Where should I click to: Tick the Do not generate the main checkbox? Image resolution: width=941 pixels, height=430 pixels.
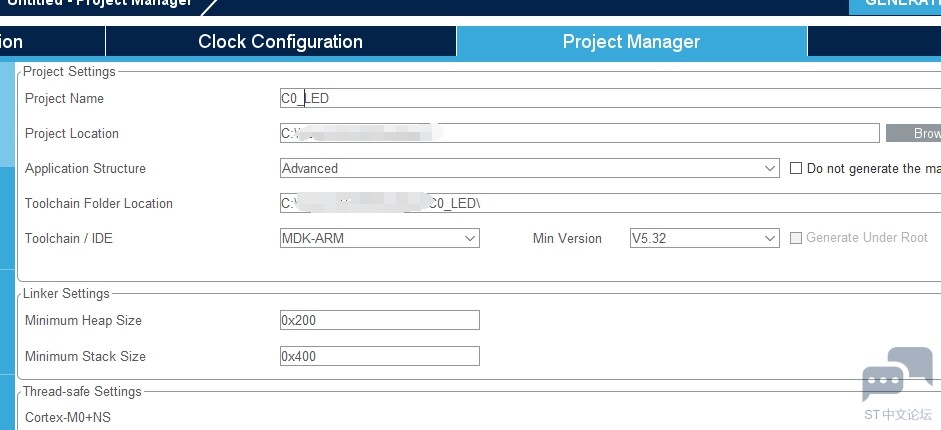pos(796,169)
